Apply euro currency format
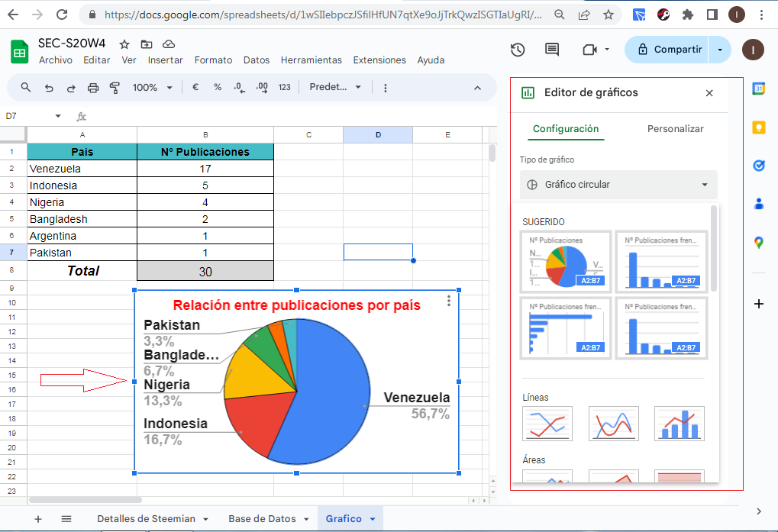 click(195, 87)
